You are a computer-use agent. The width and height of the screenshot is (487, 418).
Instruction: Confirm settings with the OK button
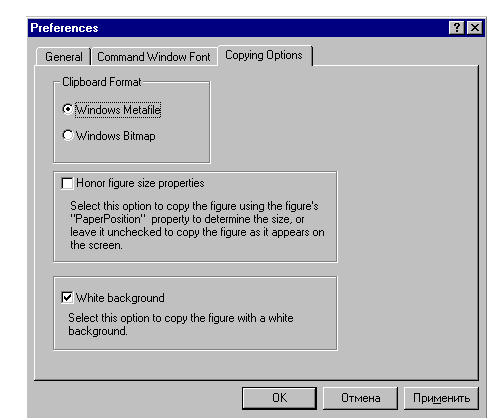(279, 398)
